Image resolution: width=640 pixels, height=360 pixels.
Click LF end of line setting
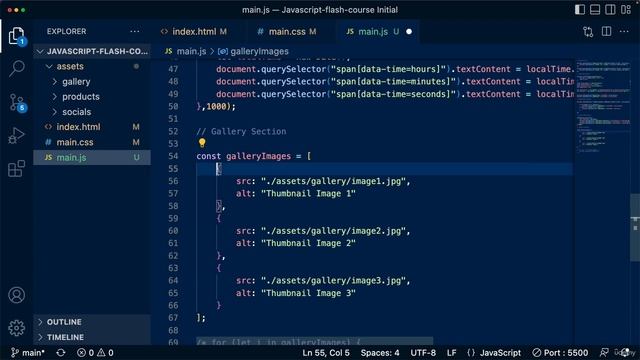tap(451, 353)
